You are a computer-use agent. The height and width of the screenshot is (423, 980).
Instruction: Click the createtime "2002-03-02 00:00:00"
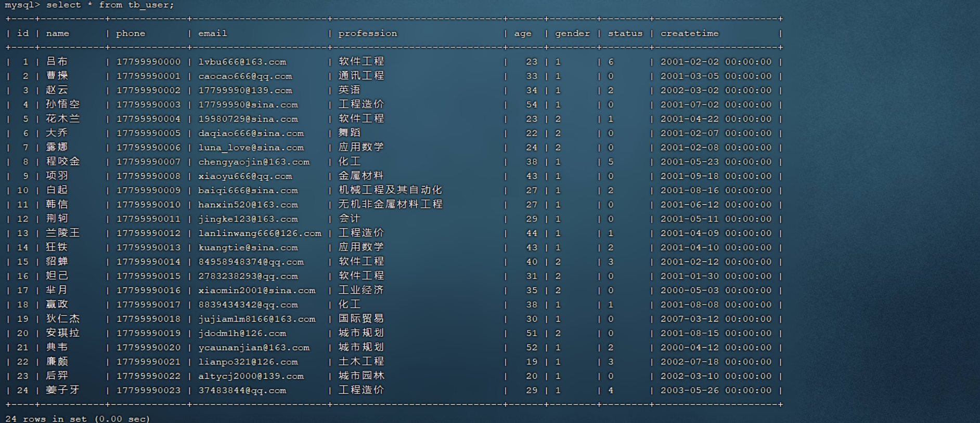[x=716, y=90]
